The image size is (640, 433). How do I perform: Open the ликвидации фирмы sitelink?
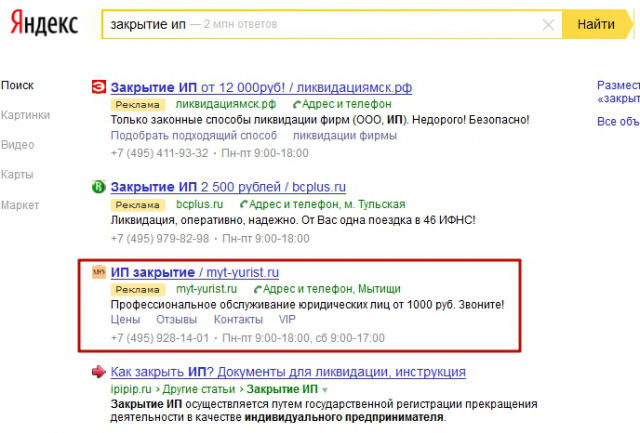[344, 135]
